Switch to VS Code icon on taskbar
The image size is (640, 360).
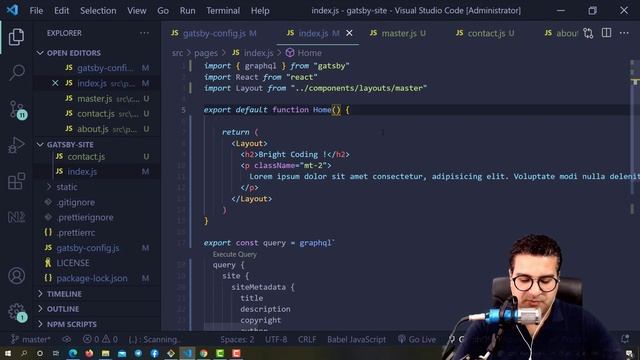click(x=187, y=353)
